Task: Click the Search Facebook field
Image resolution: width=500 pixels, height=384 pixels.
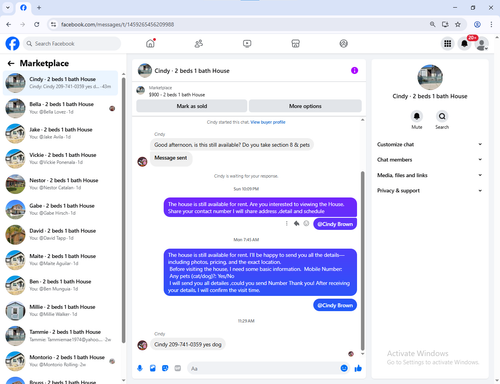Action: [x=72, y=44]
